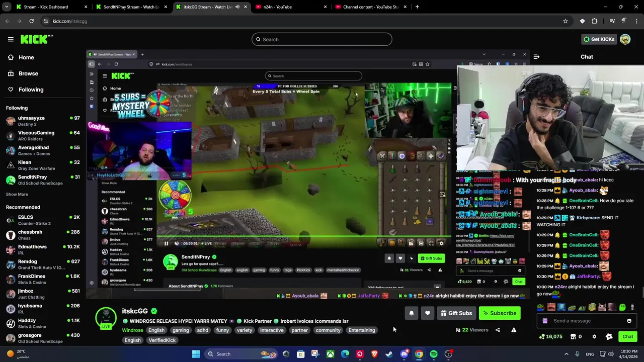
Task: Open the chat emoji picker
Action: (629, 321)
